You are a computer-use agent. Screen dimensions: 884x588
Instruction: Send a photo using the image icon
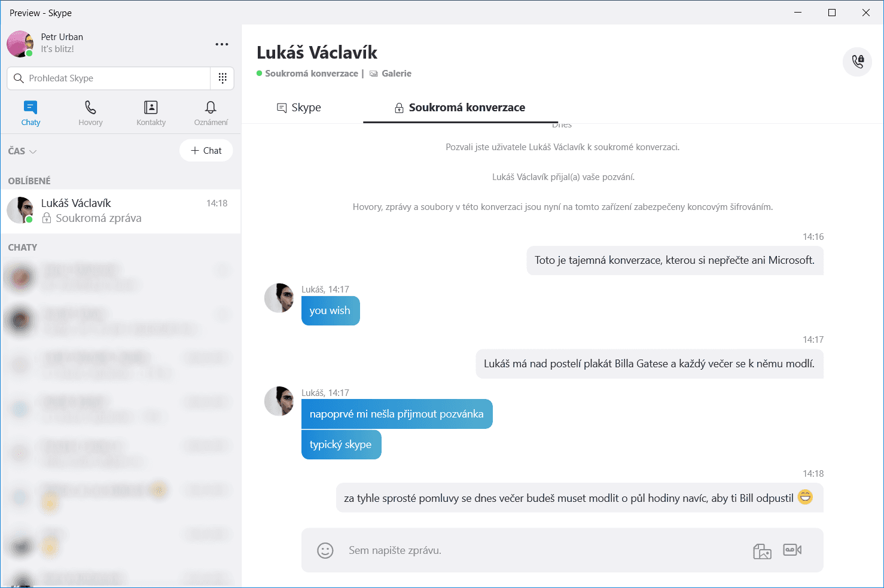(x=761, y=550)
